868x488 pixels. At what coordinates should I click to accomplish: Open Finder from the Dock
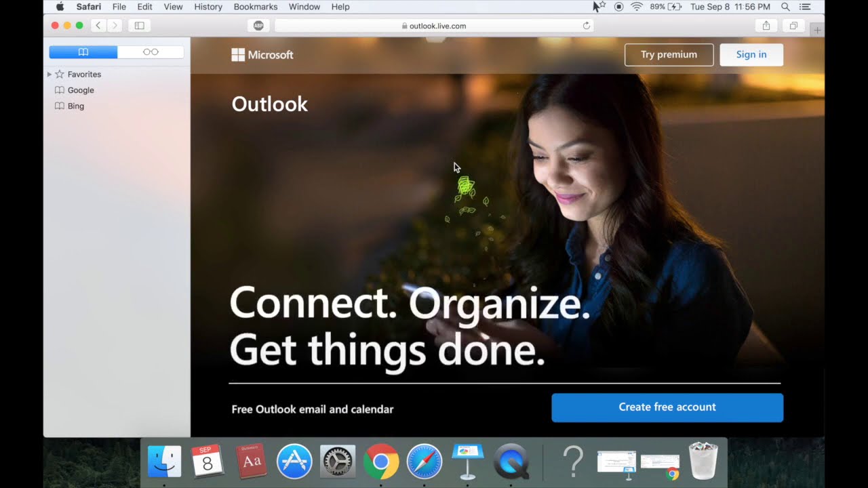pos(164,462)
